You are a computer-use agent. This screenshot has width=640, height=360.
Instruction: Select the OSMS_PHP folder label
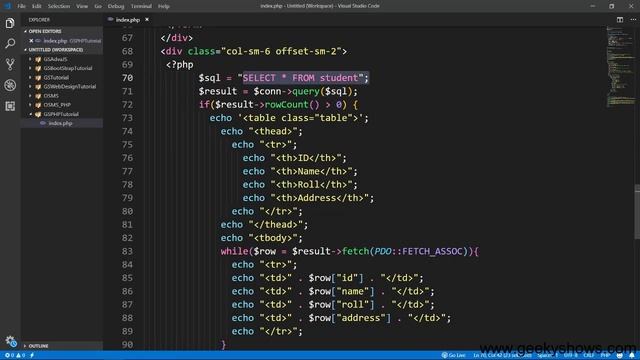pyautogui.click(x=57, y=105)
